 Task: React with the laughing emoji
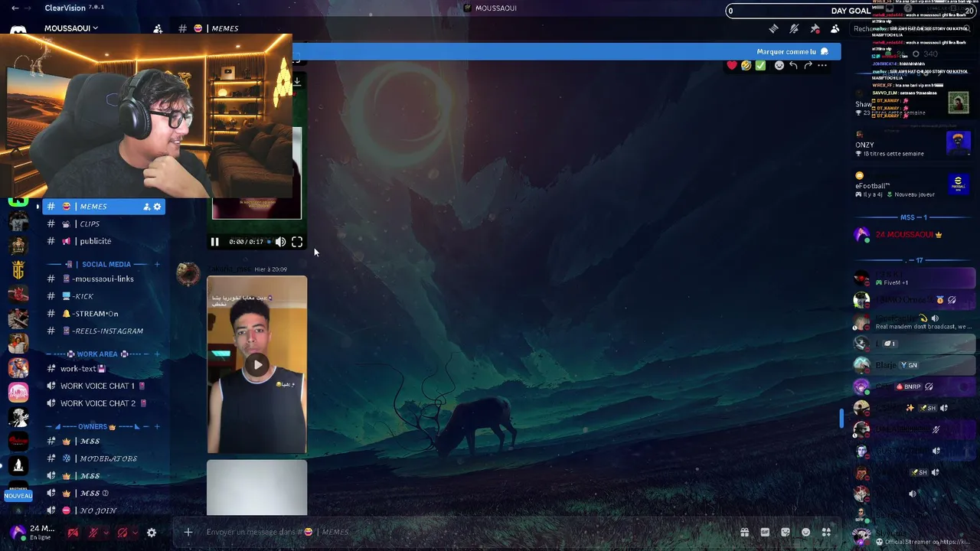[x=746, y=66]
